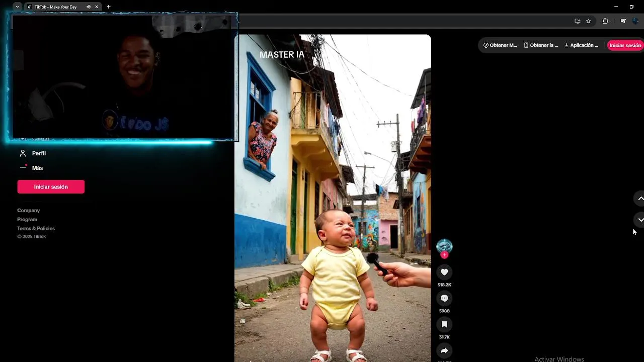Like the video with the heart icon
The width and height of the screenshot is (644, 362).
pyautogui.click(x=444, y=272)
